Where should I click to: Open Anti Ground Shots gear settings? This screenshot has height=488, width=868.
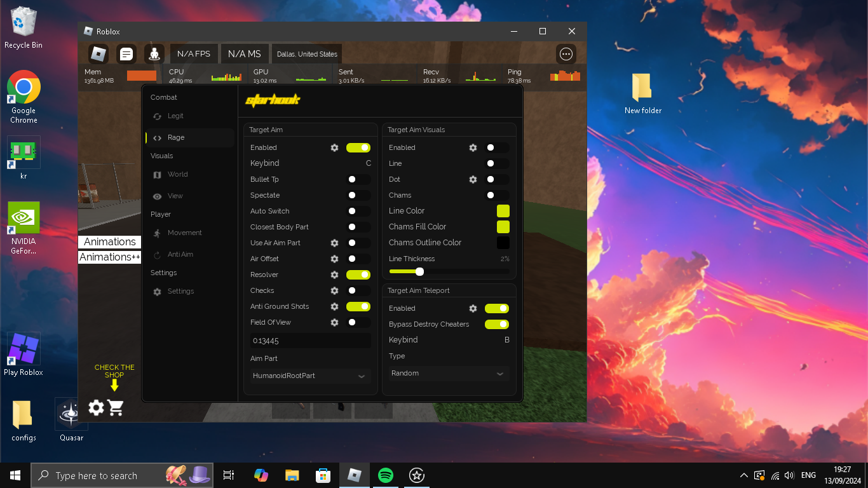point(334,306)
